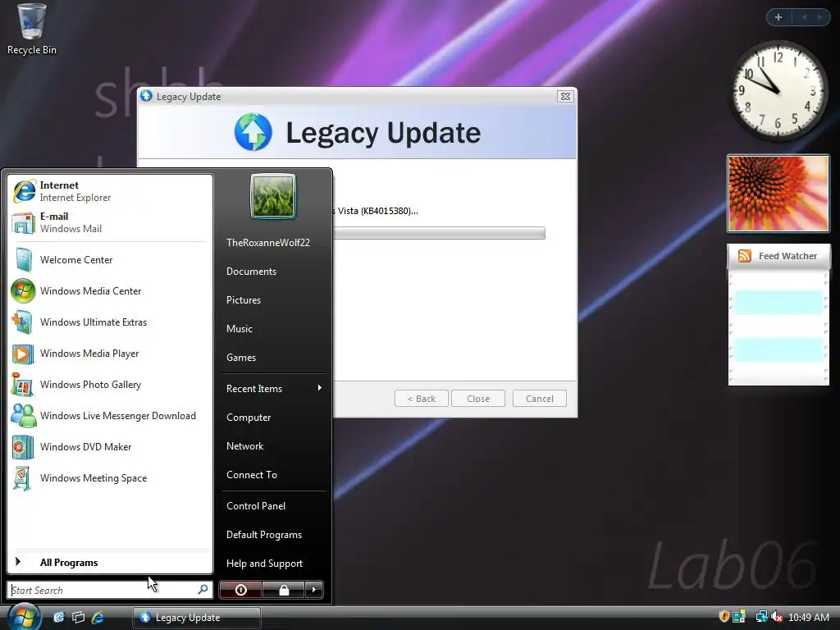Click the Feed Watcher RSS icon
Viewport: 840px width, 630px height.
tap(745, 256)
